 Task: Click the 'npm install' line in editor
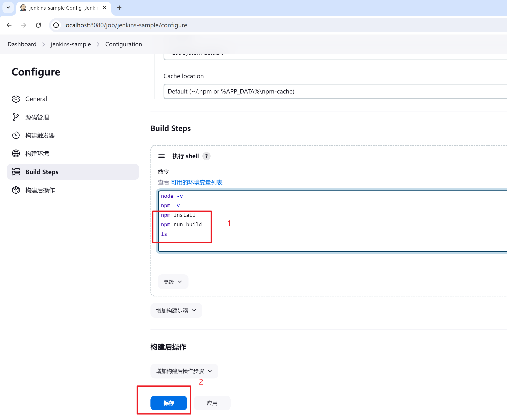178,215
